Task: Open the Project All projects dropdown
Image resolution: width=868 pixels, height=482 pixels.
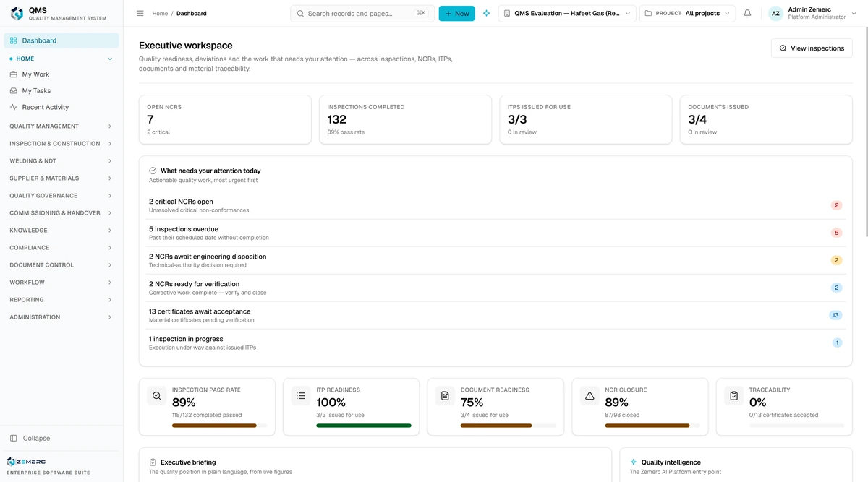Action: pos(687,14)
